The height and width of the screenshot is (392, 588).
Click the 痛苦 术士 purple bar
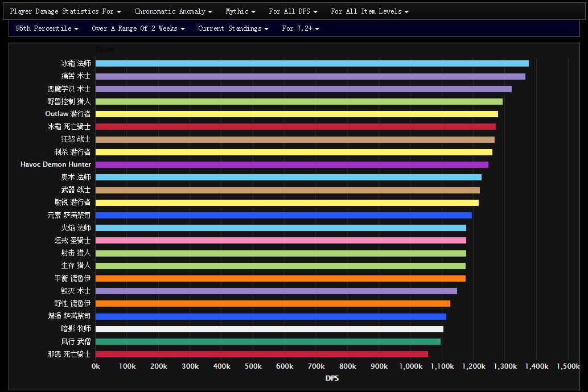tap(310, 76)
